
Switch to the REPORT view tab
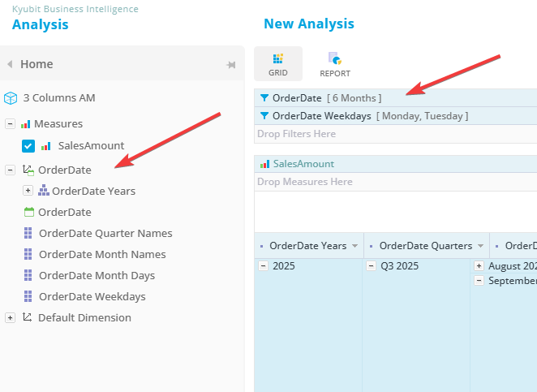[334, 64]
